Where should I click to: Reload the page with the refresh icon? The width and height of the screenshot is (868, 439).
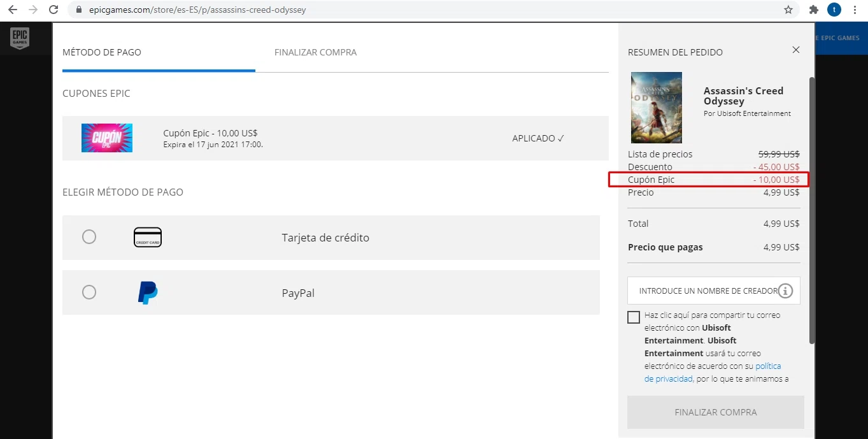(x=53, y=10)
